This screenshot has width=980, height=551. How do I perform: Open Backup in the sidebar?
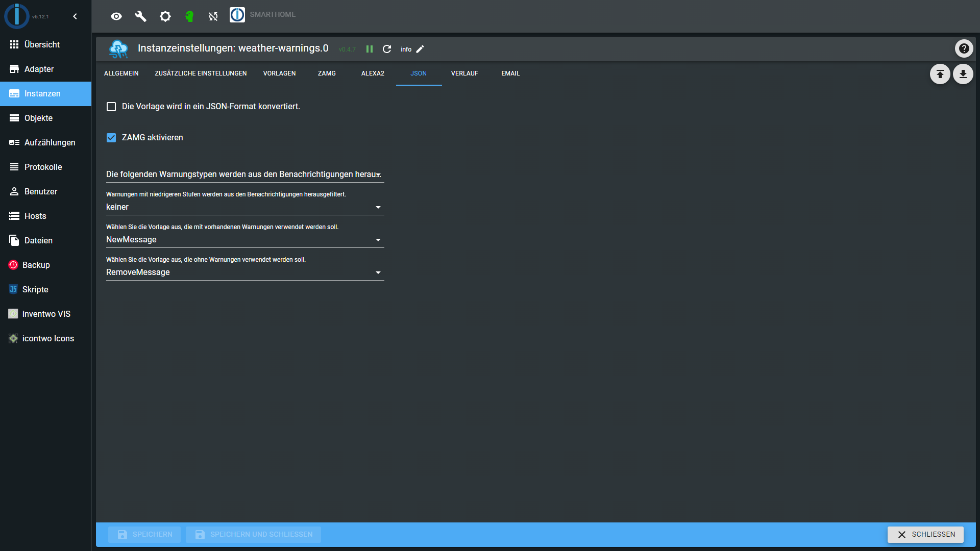tap(46, 265)
